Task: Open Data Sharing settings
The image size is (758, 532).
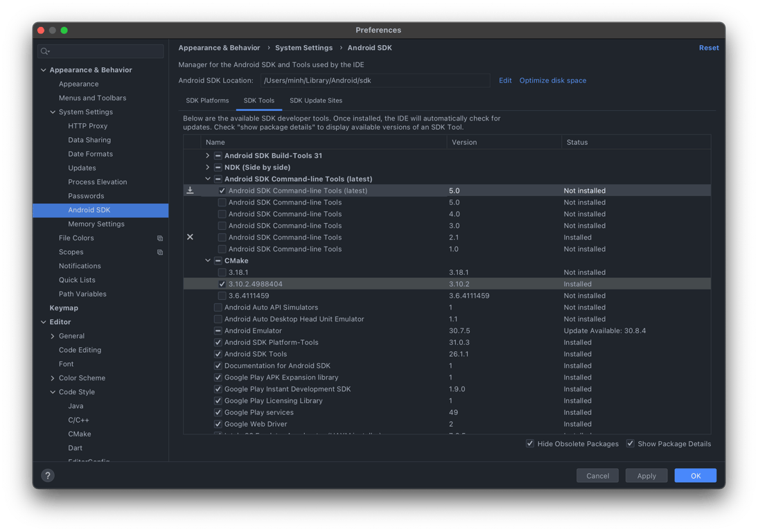Action: click(x=89, y=140)
